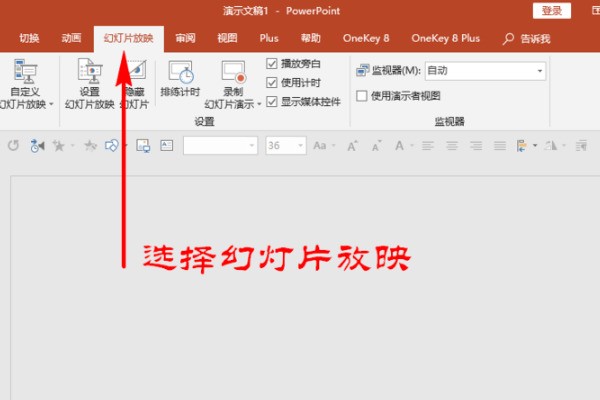Screen dimensions: 600x400
Task: Justify text in toolbar
Action: 500,145
